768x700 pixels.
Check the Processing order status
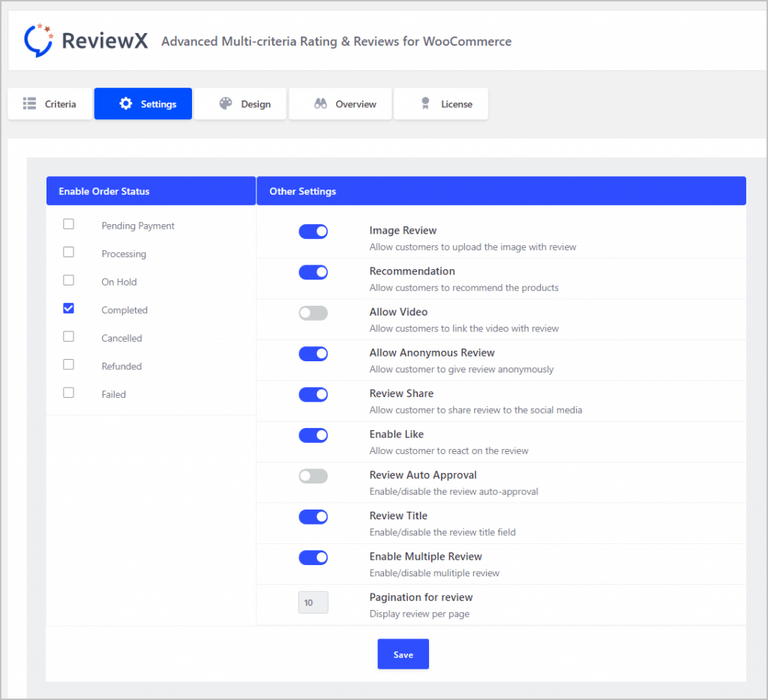coord(68,251)
